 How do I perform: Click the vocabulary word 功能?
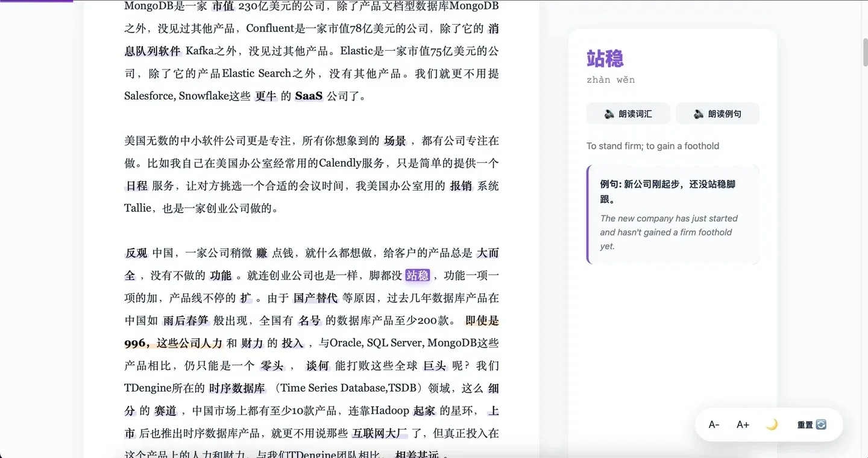coord(221,275)
